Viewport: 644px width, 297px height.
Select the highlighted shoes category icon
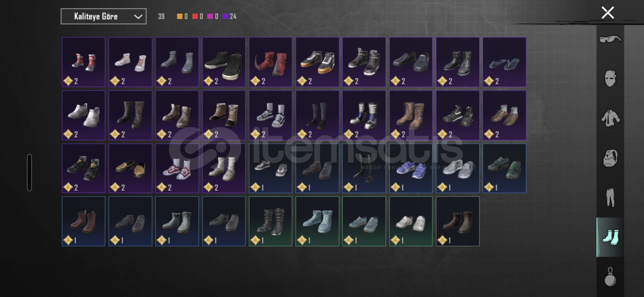610,237
